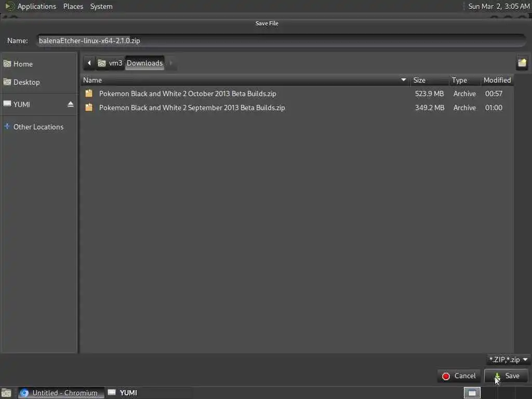This screenshot has width=532, height=399.
Task: Click the Home folder icon in sidebar
Action: tap(7, 64)
